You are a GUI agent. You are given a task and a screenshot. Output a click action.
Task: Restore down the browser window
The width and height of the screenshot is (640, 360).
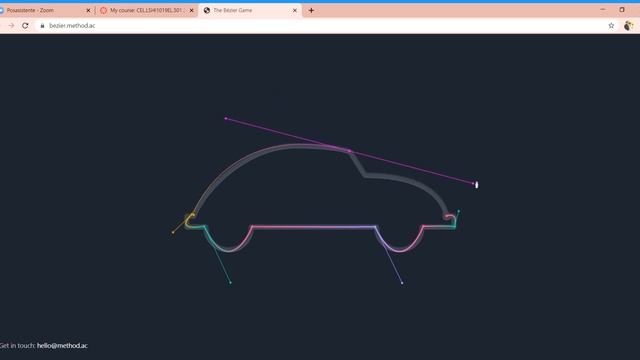point(622,9)
